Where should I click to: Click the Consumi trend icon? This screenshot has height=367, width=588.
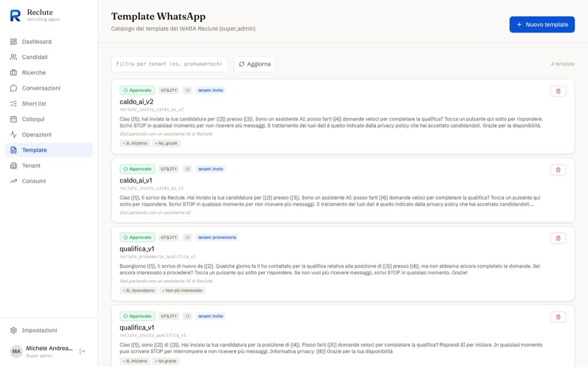tap(13, 181)
